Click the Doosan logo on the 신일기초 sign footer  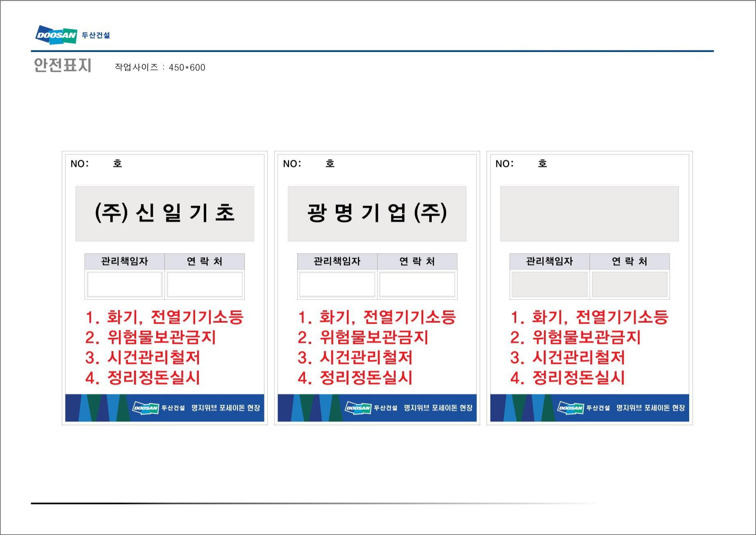tap(146, 408)
